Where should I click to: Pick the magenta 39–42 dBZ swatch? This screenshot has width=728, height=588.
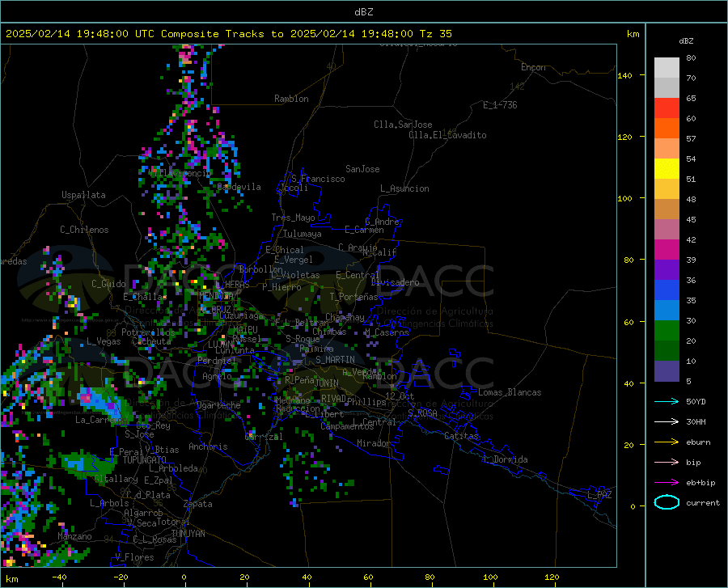[667, 250]
